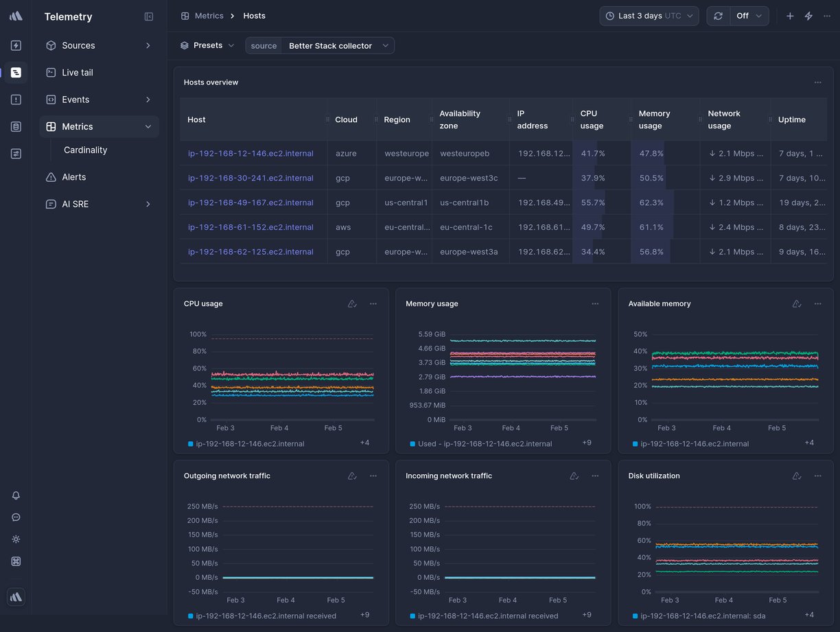This screenshot has height=632, width=840.
Task: Click the refresh icon next to Off
Action: (718, 15)
